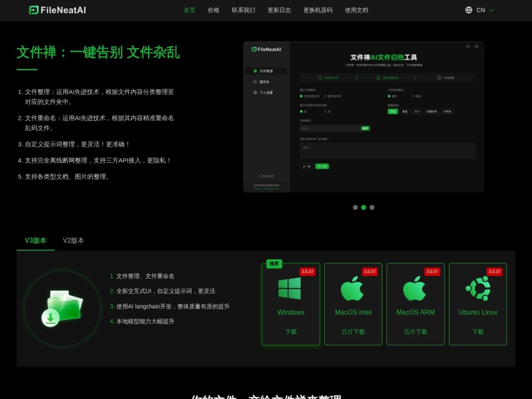Open the 首页 navigation item
The image size is (532, 399).
point(190,10)
